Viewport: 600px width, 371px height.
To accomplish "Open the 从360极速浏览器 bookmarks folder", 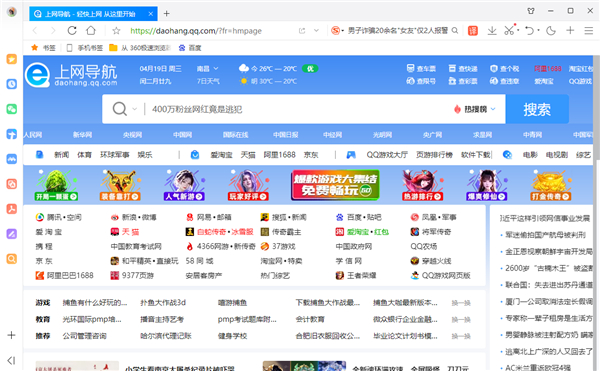I will [140, 48].
